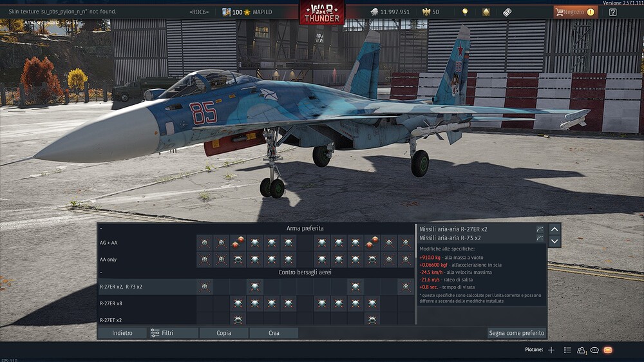Select the R-27ET x2 preset
The image size is (644, 362).
tap(256, 319)
